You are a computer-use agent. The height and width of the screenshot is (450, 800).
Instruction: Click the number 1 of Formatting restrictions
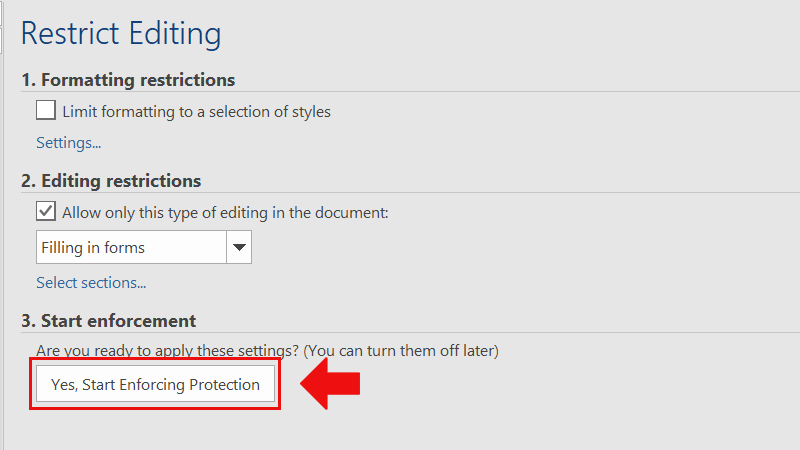click(27, 80)
